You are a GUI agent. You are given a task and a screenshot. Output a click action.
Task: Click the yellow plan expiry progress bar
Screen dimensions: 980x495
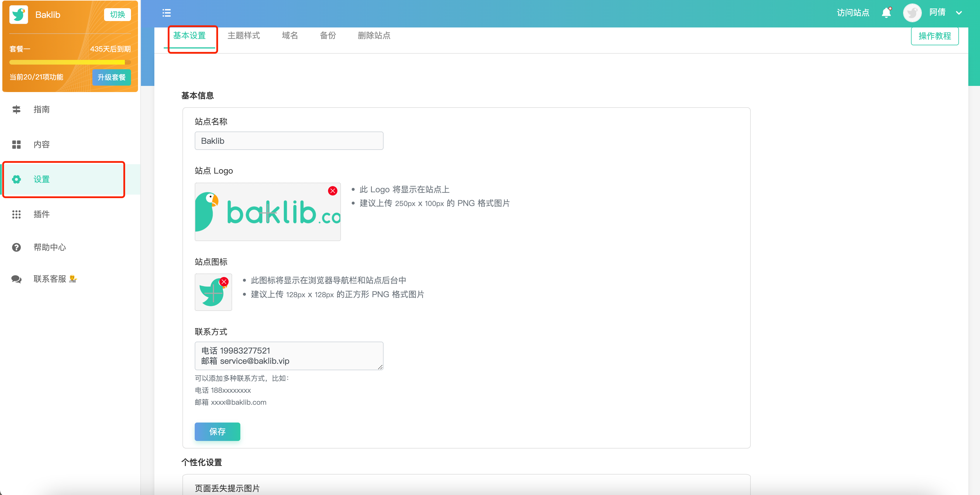[70, 62]
